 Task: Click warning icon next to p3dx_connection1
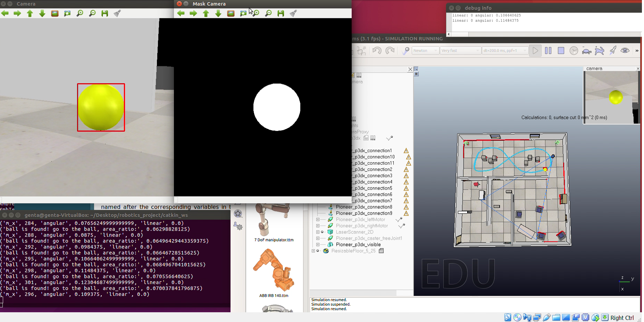tap(406, 151)
